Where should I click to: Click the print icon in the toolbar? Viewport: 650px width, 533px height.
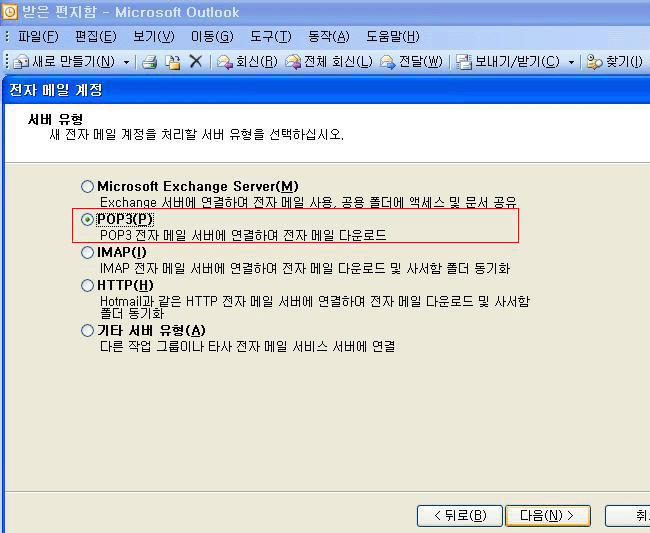click(150, 63)
